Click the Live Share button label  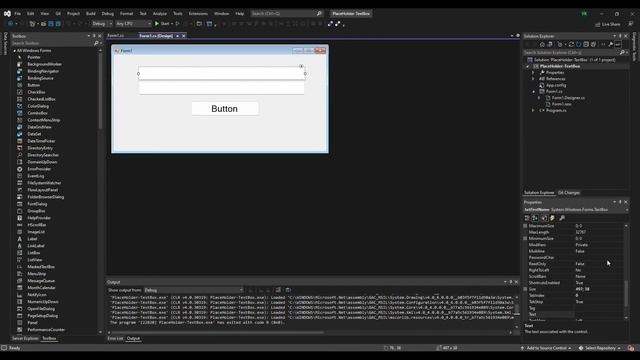tap(611, 24)
